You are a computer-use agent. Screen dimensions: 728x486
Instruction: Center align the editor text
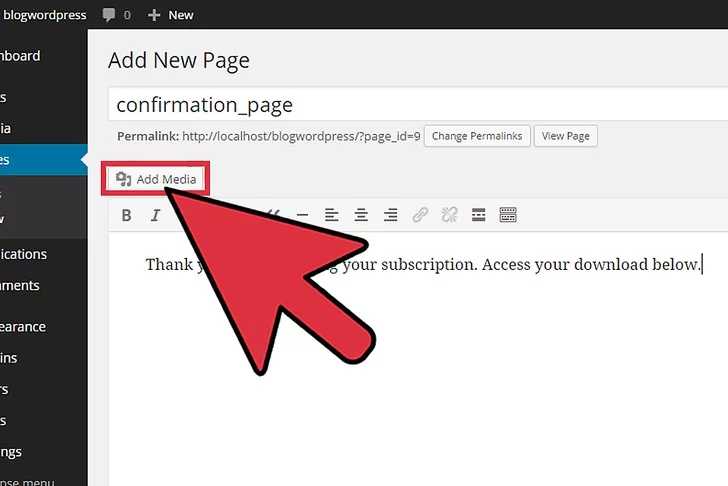coord(361,215)
